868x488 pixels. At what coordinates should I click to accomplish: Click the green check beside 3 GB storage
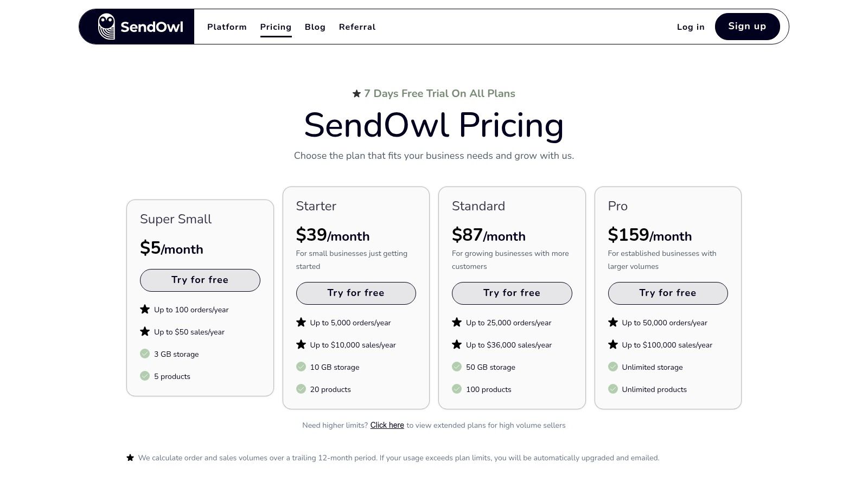point(144,353)
